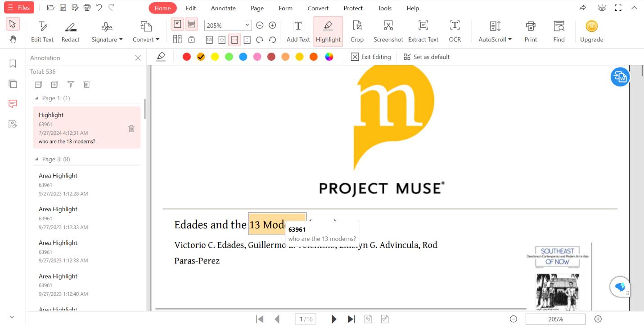
Task: Expand all annotations with the plus icon
Action: tap(54, 84)
